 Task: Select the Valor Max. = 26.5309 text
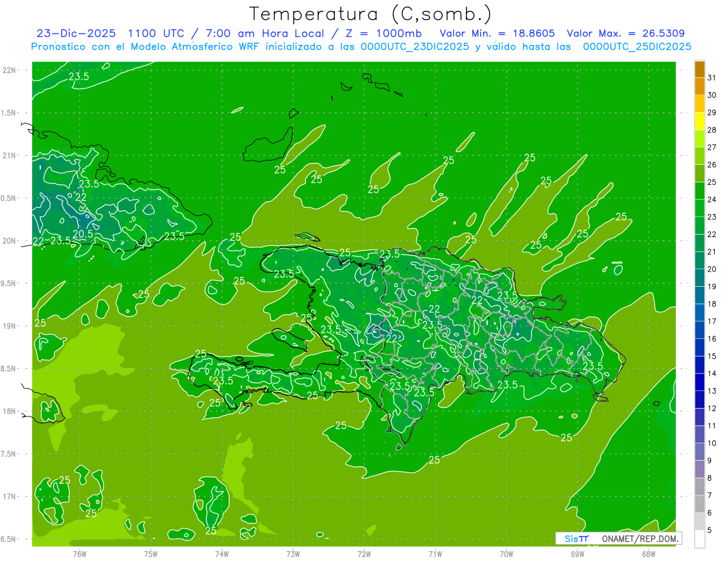[x=625, y=33]
